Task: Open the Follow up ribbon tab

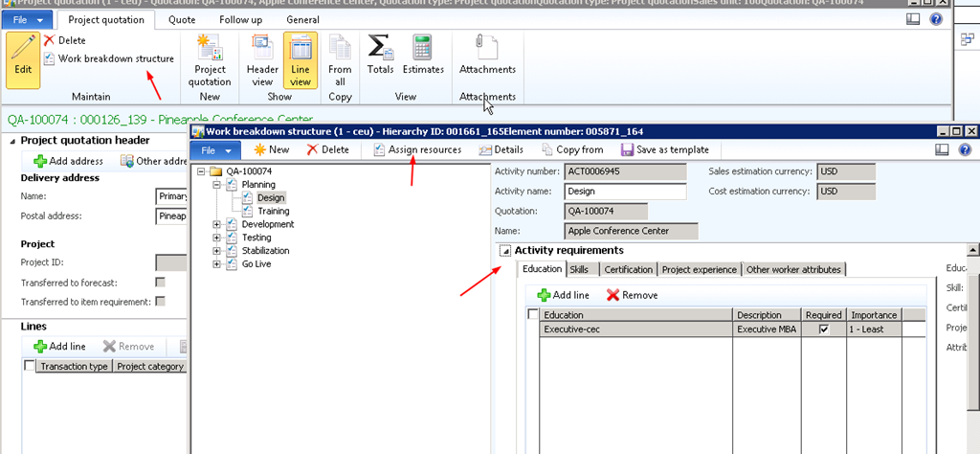Action: click(x=242, y=19)
